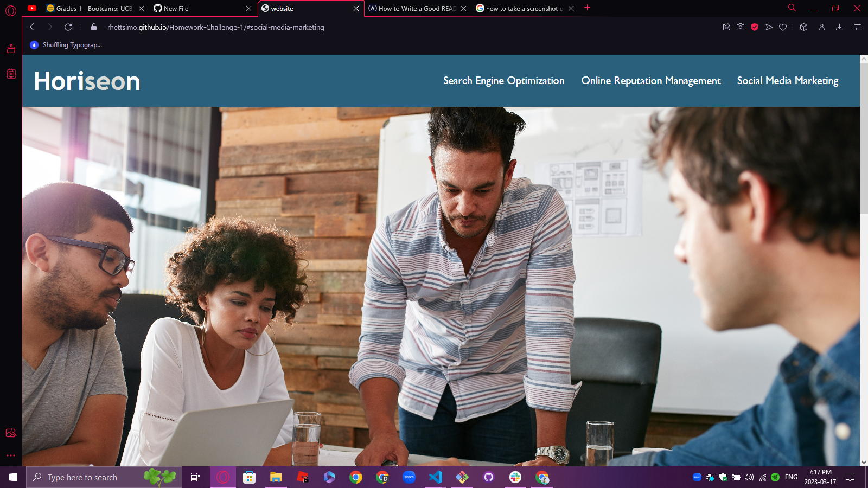868x488 pixels.
Task: Open the GX Corner sidebar icon
Action: point(11,49)
